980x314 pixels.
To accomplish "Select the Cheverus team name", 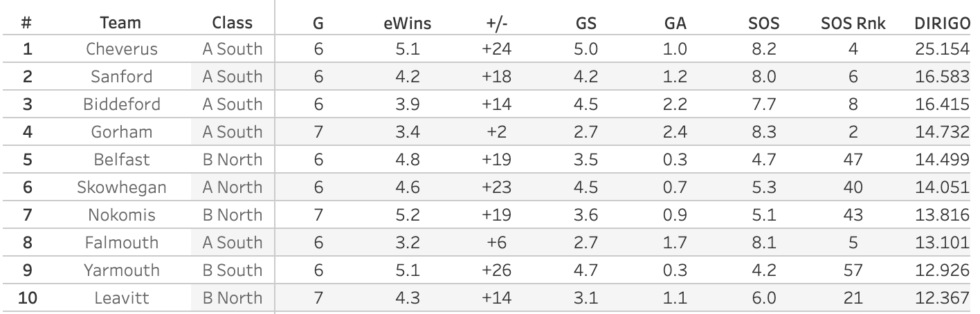I will 122,50.
